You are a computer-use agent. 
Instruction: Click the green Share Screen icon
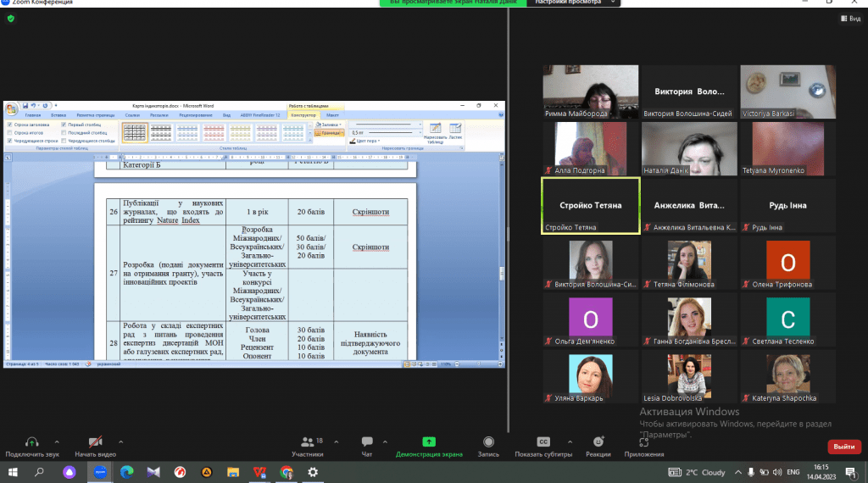click(x=429, y=441)
